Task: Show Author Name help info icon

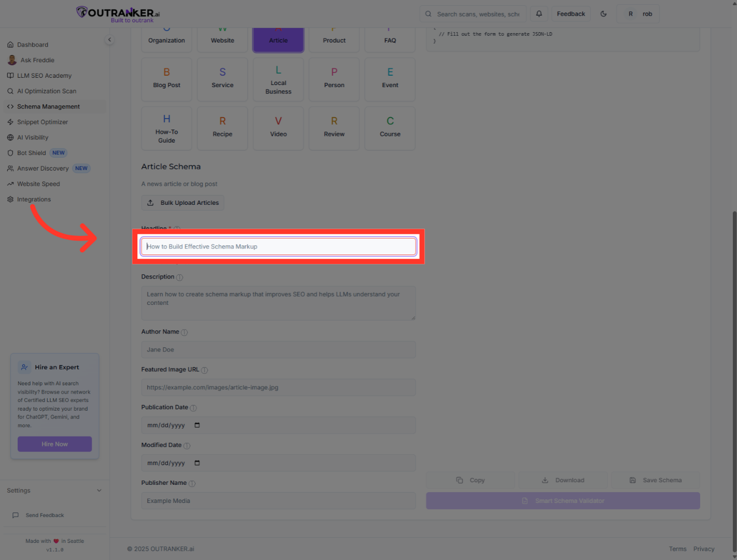Action: [x=185, y=332]
